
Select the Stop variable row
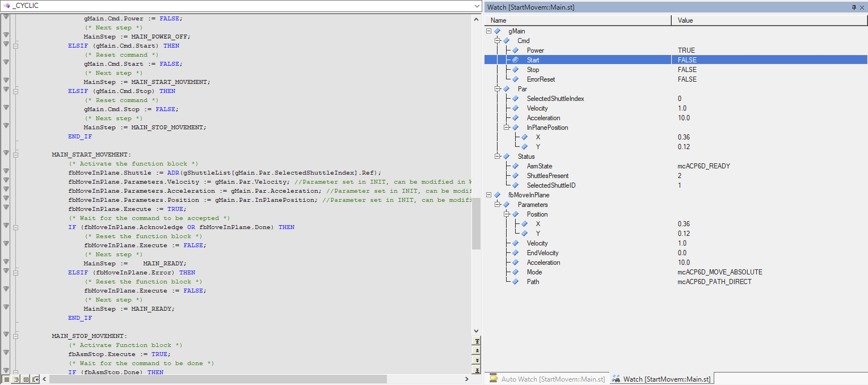pos(676,70)
